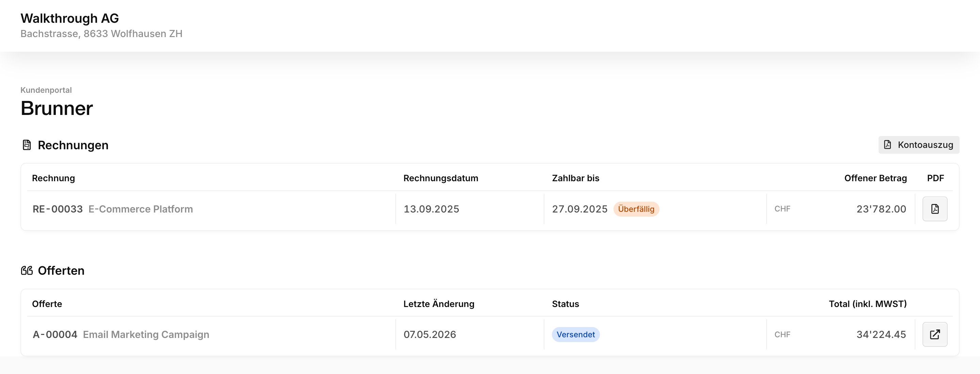Click the Status column header

[565, 304]
